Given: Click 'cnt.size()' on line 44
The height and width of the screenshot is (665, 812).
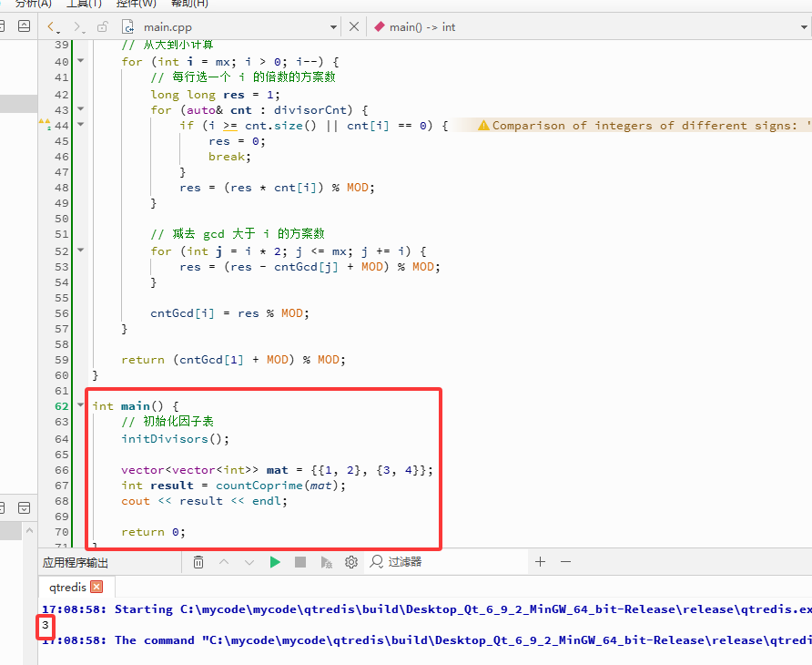Looking at the screenshot, I should 280,126.
